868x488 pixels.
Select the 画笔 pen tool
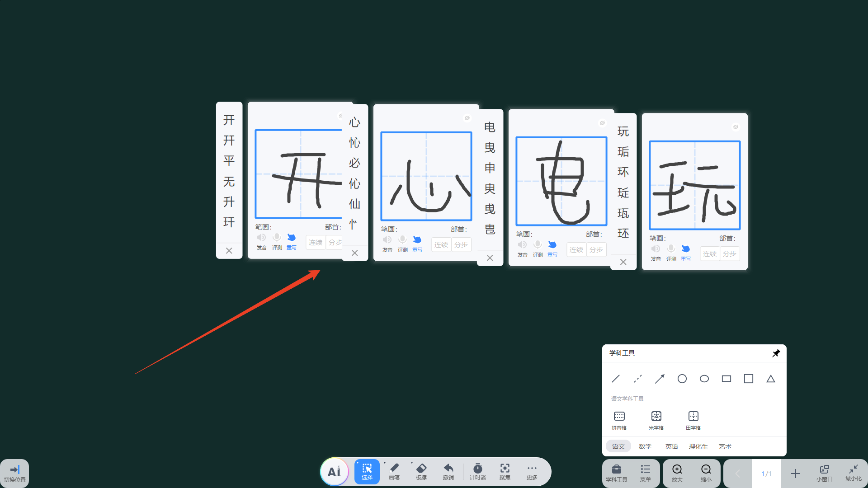(394, 471)
